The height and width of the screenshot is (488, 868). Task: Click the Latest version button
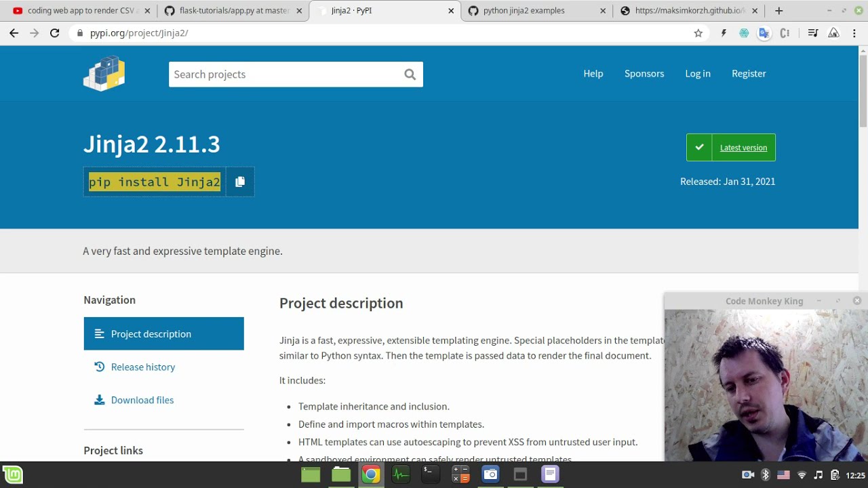click(731, 148)
